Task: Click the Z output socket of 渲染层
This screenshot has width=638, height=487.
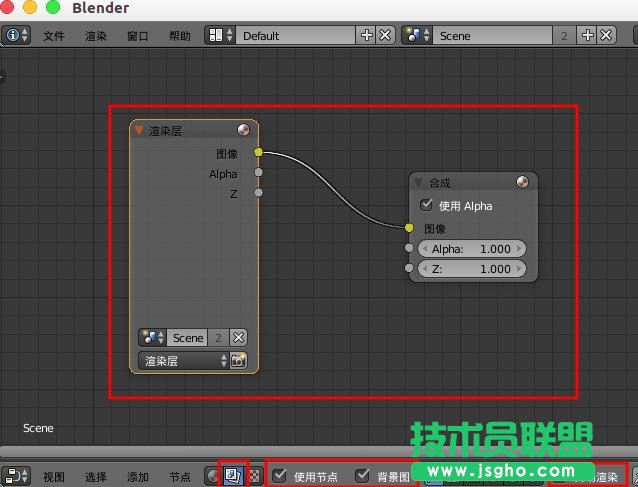Action: [x=258, y=192]
